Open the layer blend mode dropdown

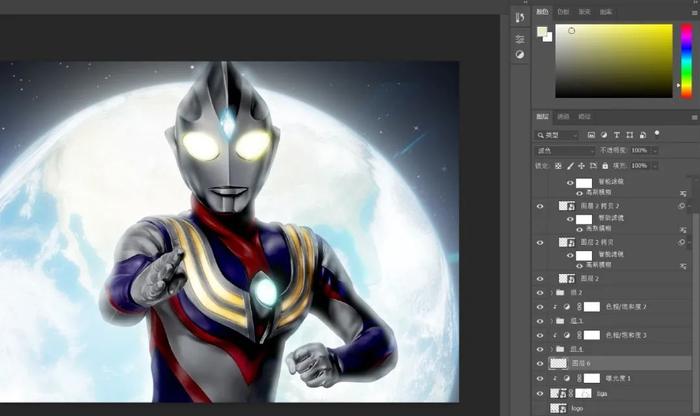565,151
